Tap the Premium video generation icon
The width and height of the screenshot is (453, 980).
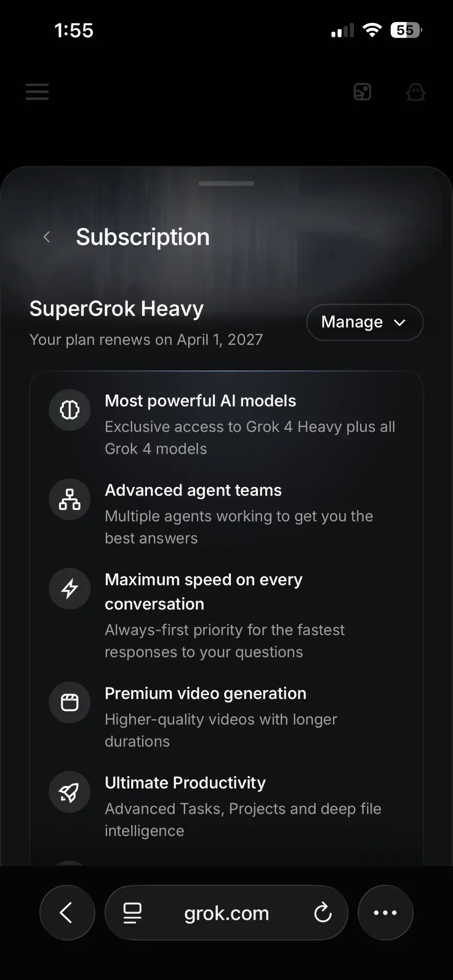coord(70,702)
